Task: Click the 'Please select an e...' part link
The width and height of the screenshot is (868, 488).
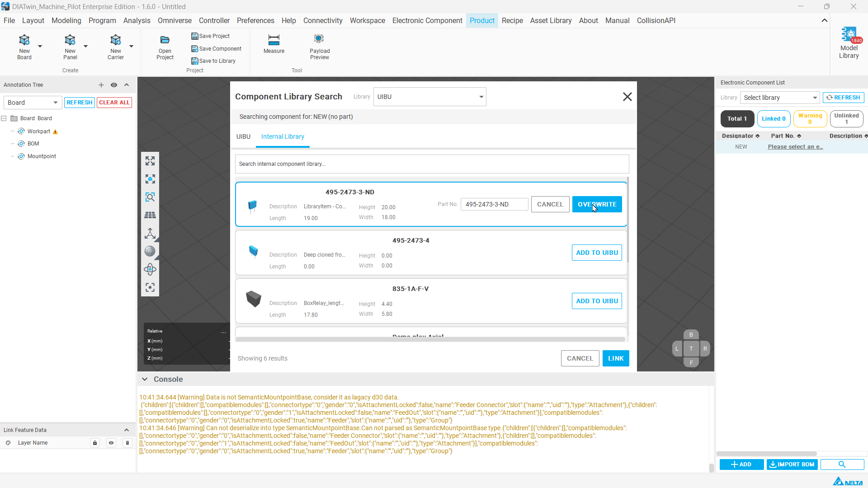Action: pyautogui.click(x=795, y=147)
